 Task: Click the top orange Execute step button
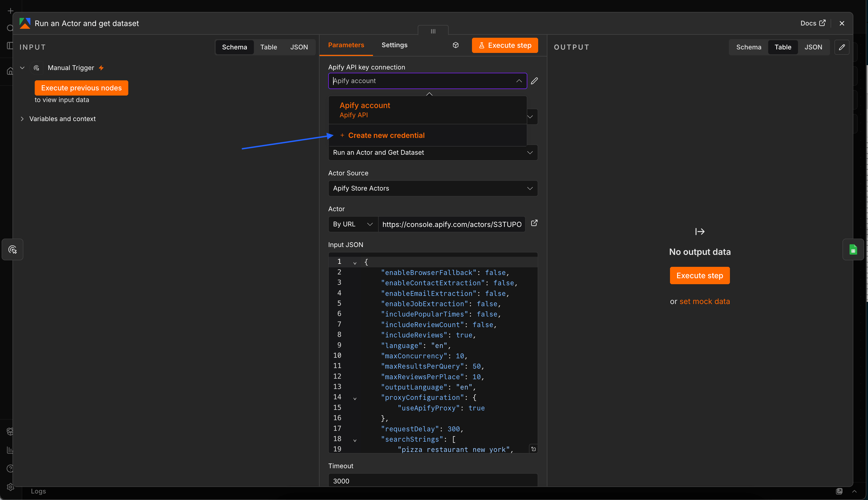(505, 45)
